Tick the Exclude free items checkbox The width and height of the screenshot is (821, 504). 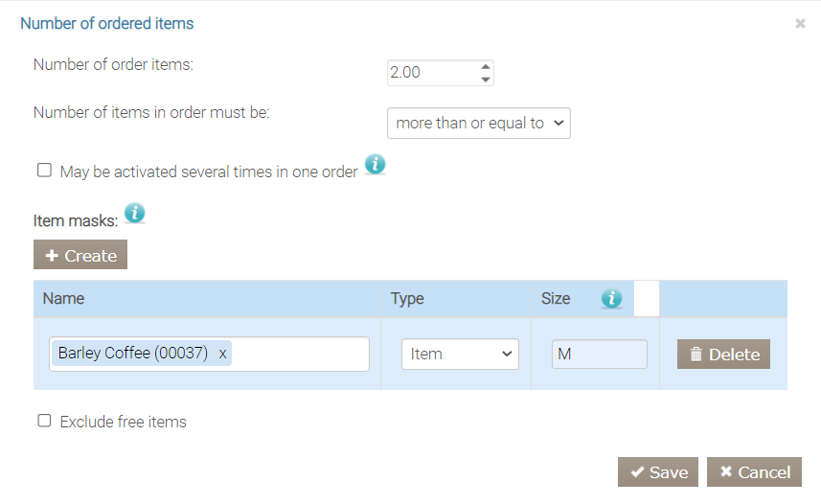(44, 421)
